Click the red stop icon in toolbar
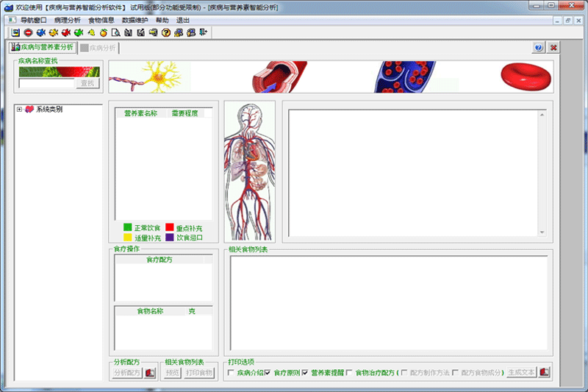Screen dimensions: 588x392 point(28,32)
